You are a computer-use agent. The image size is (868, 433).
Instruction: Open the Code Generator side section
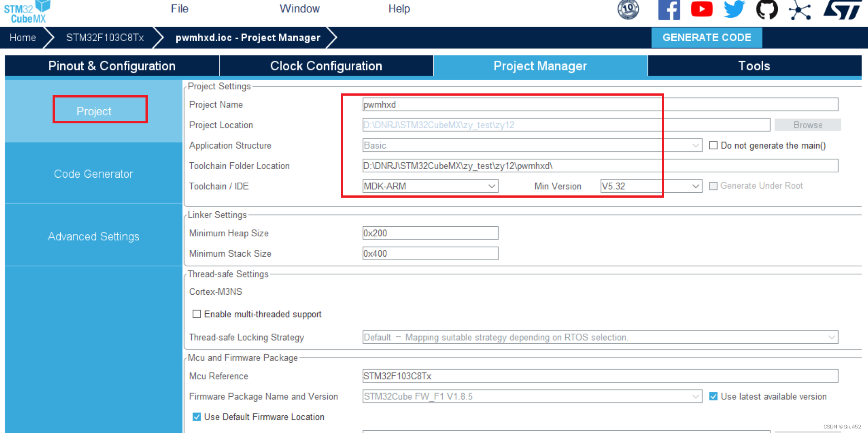coord(93,174)
